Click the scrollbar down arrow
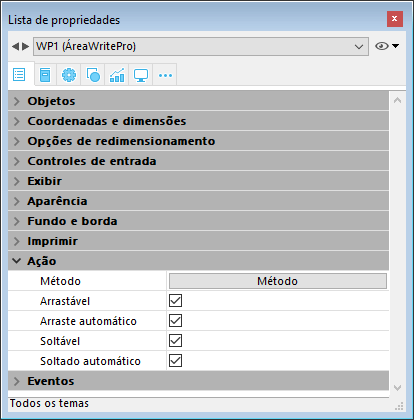The image size is (414, 420). point(397,388)
